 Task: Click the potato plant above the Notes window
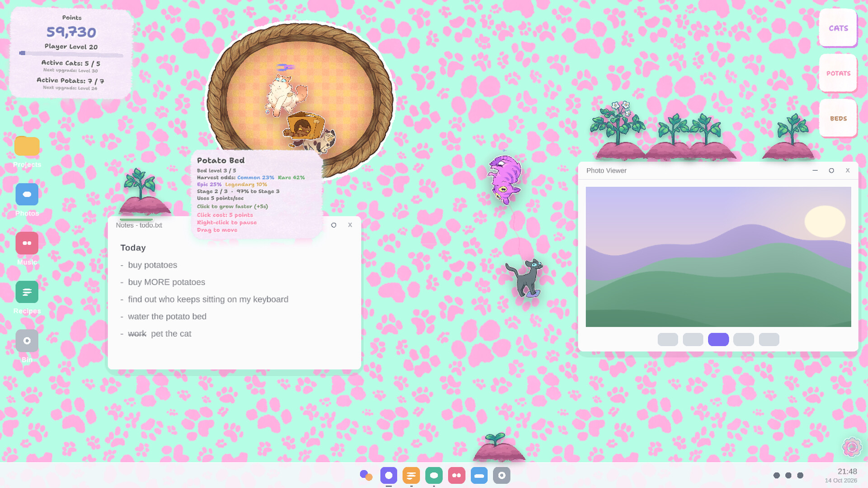click(x=144, y=192)
